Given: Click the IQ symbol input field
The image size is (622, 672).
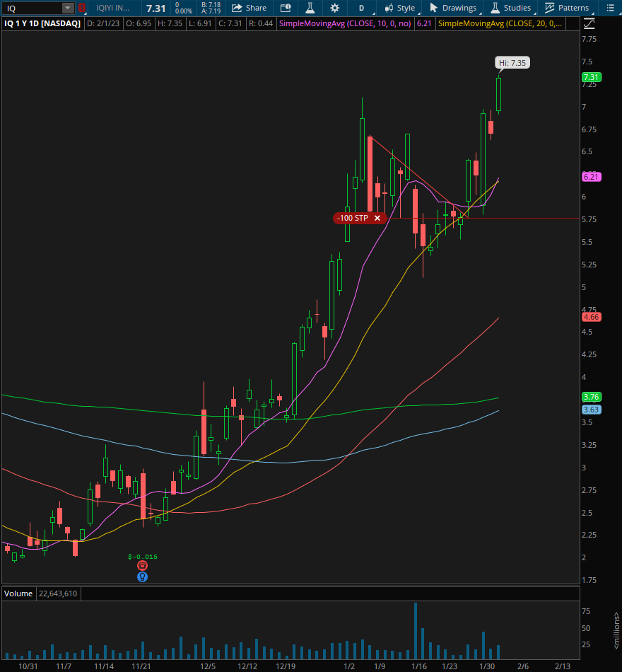Looking at the screenshot, I should (x=32, y=8).
